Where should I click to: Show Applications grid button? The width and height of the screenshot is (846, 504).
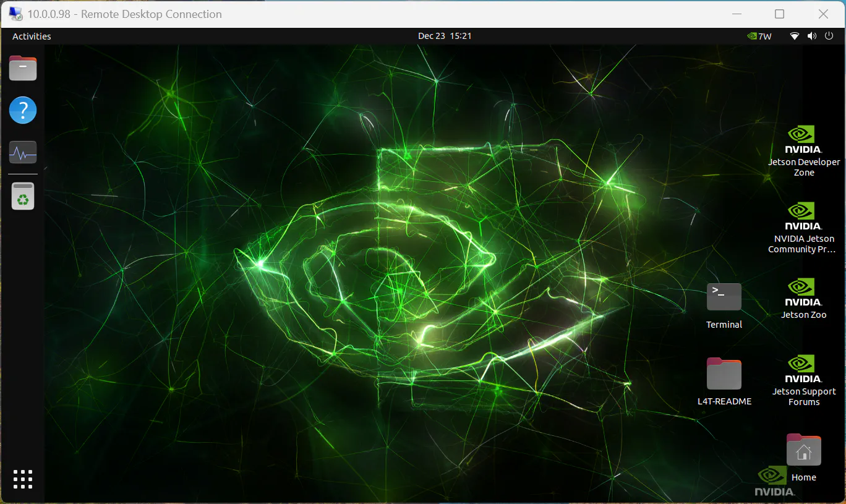23,479
